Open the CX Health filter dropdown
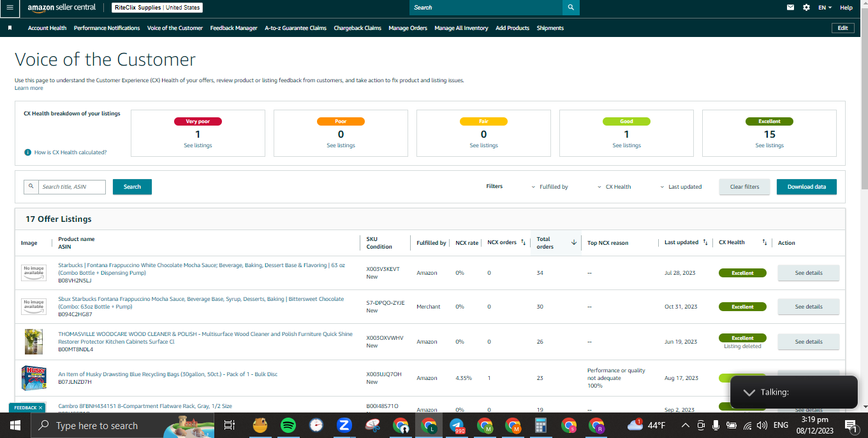 point(614,187)
